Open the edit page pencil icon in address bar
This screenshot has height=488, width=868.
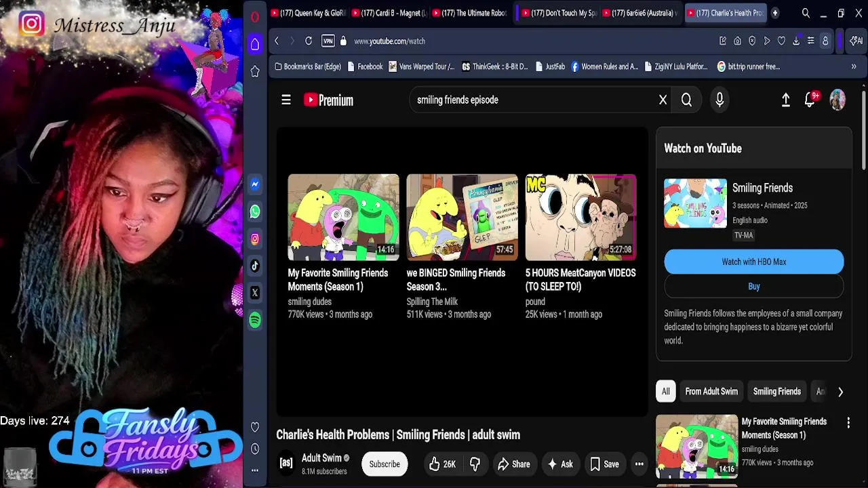723,41
